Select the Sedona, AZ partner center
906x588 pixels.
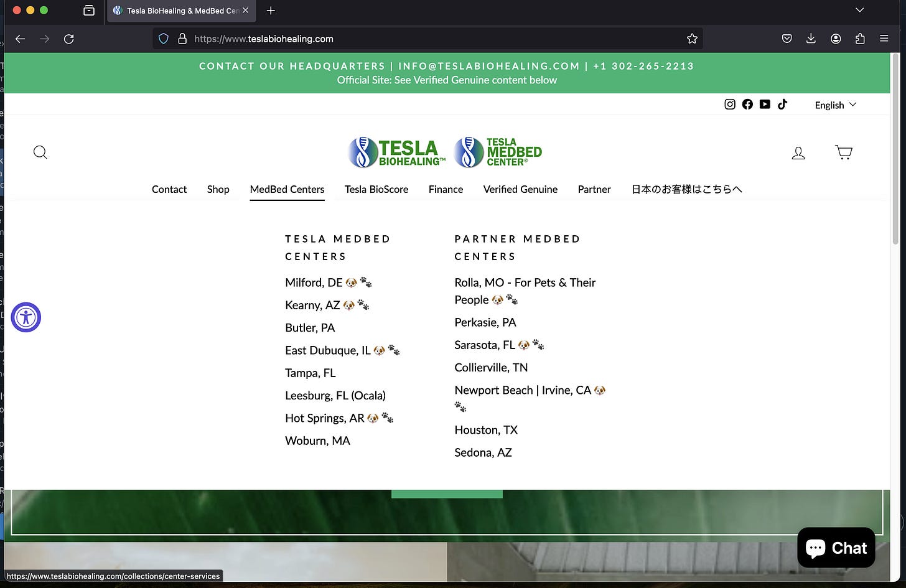[483, 452]
